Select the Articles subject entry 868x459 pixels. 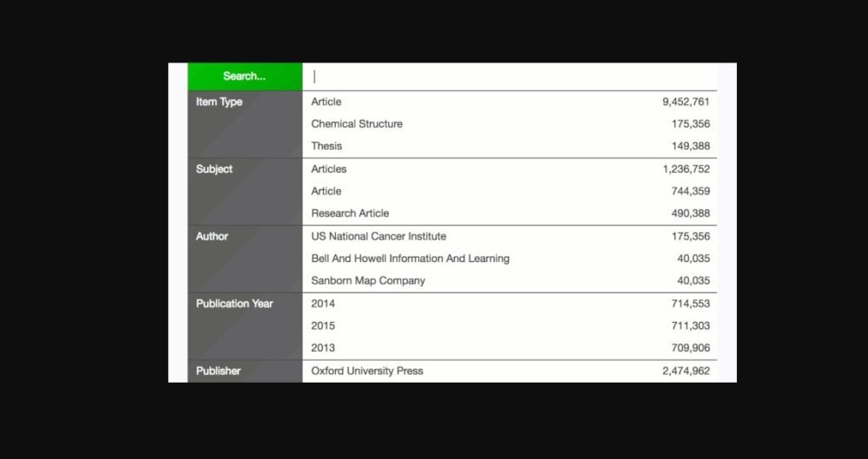coord(329,169)
